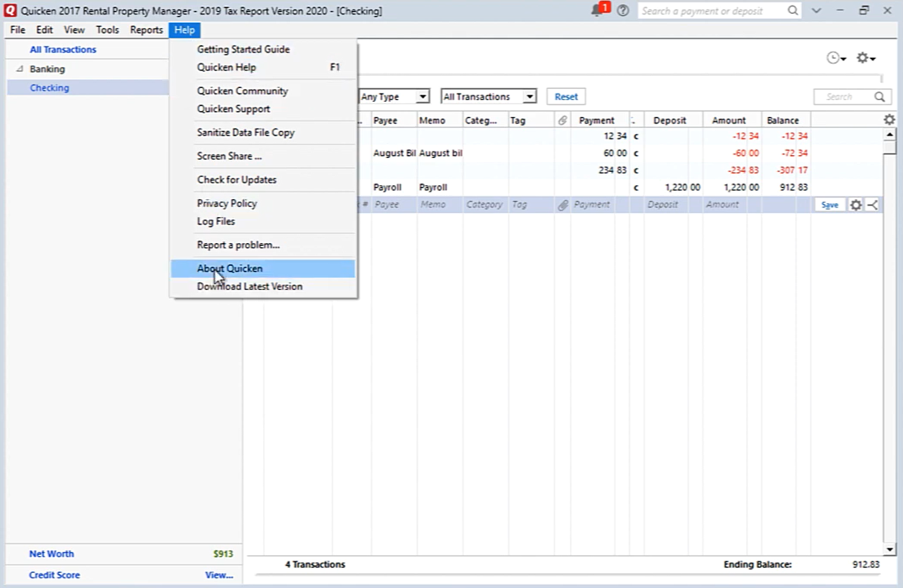903x588 pixels.
Task: Select Quicken Help menu item
Action: pyautogui.click(x=263, y=68)
